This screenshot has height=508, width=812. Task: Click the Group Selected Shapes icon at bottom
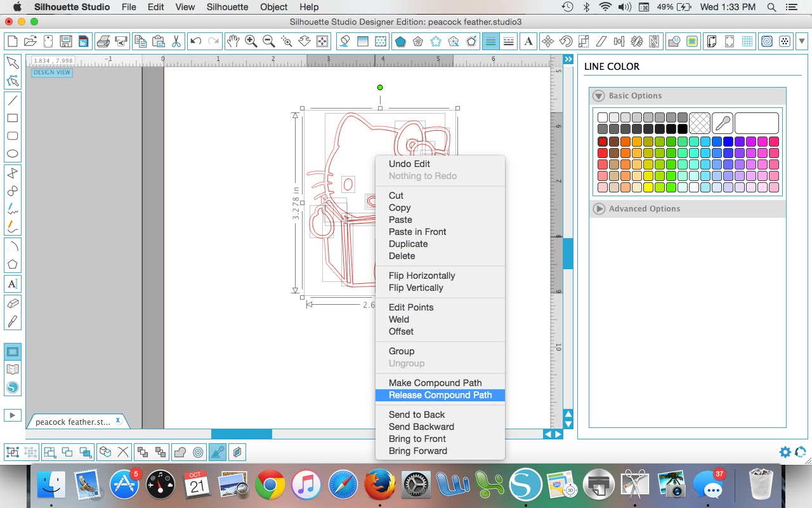(x=12, y=452)
